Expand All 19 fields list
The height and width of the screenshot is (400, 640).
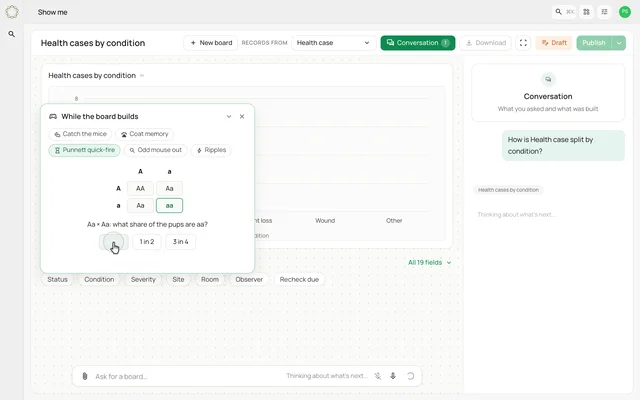click(x=429, y=262)
